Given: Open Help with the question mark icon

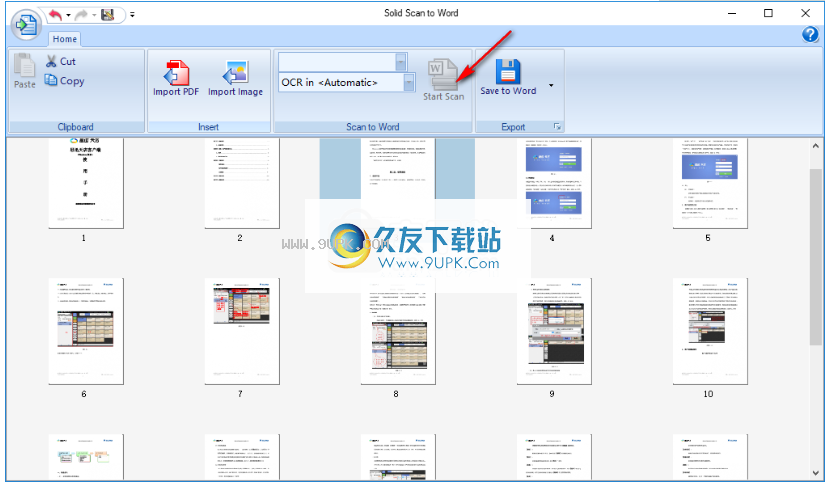Looking at the screenshot, I should (x=810, y=35).
